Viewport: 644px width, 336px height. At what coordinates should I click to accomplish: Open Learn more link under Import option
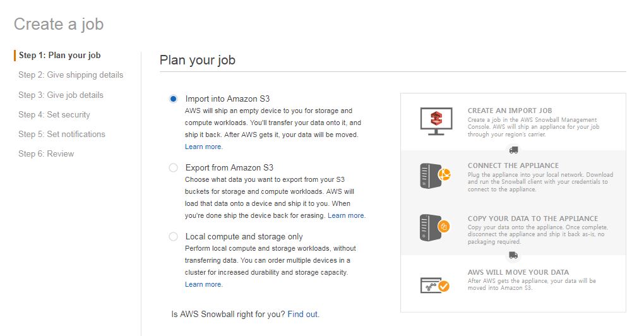point(203,147)
